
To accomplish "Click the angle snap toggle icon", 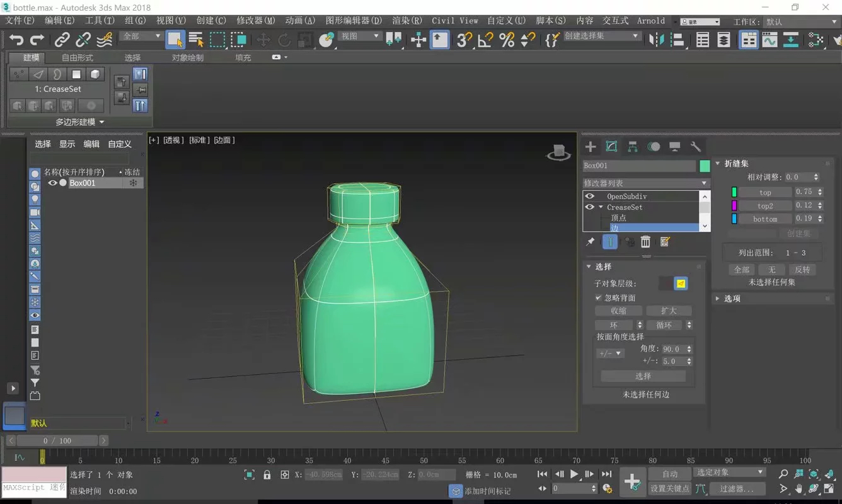I will click(485, 40).
